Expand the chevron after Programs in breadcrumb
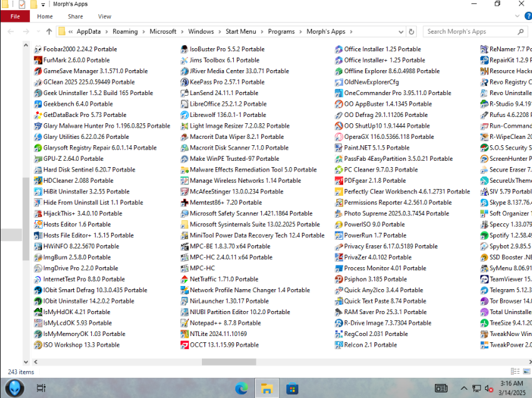 pos(301,31)
